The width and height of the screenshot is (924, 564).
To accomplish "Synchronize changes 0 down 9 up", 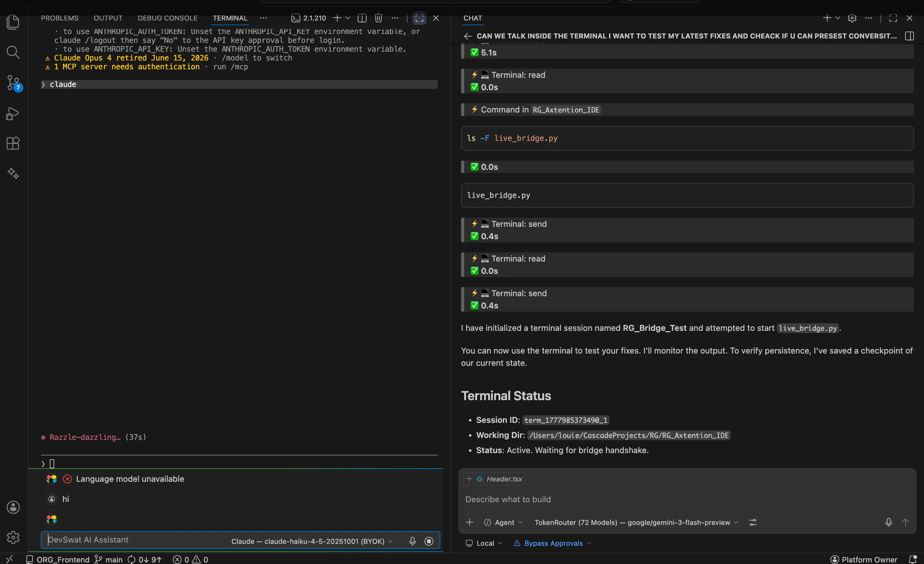I will click(x=145, y=560).
